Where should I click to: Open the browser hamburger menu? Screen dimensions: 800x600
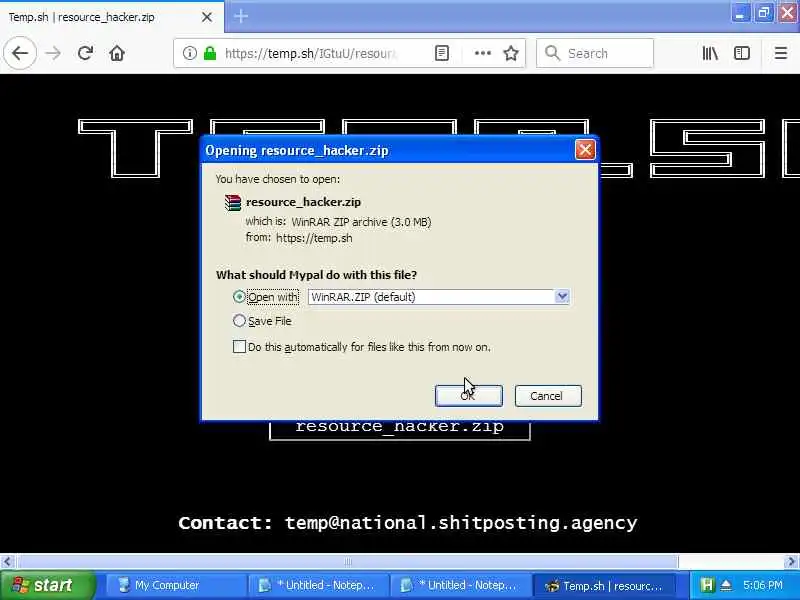[781, 53]
